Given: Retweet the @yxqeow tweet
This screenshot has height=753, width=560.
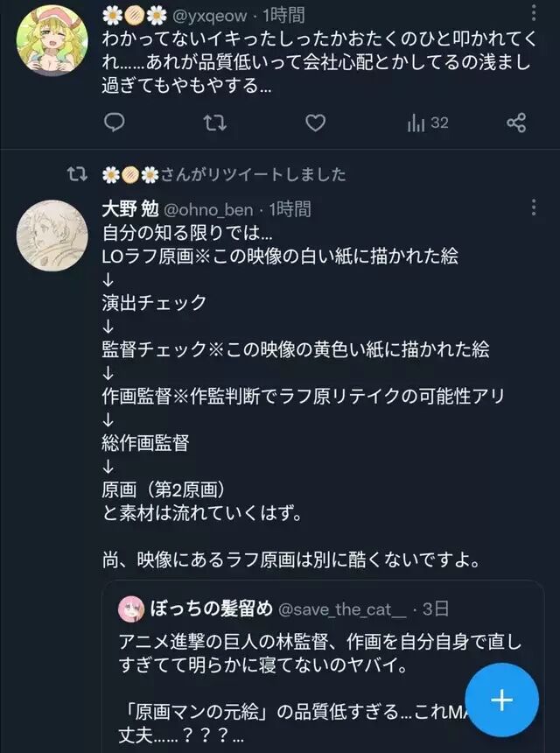Looking at the screenshot, I should tap(214, 123).
